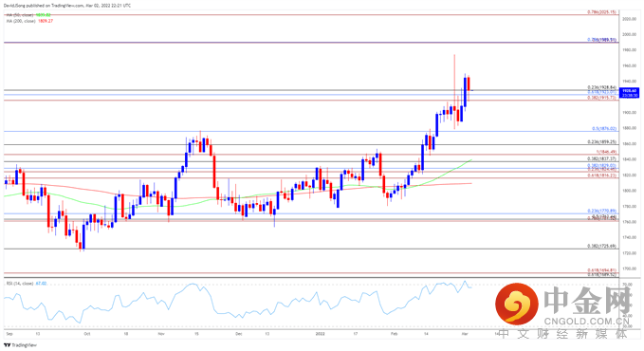Click the 0.236 (1859.25) Fibonacci label

point(602,141)
